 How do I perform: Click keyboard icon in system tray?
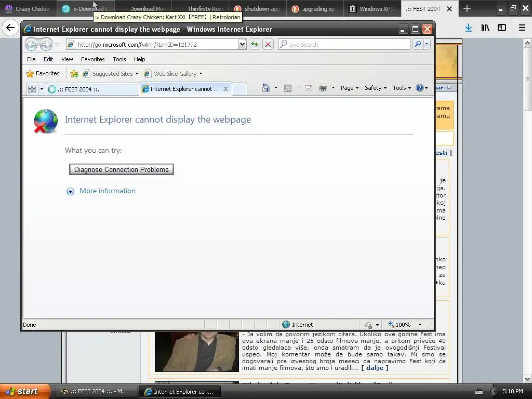click(478, 392)
